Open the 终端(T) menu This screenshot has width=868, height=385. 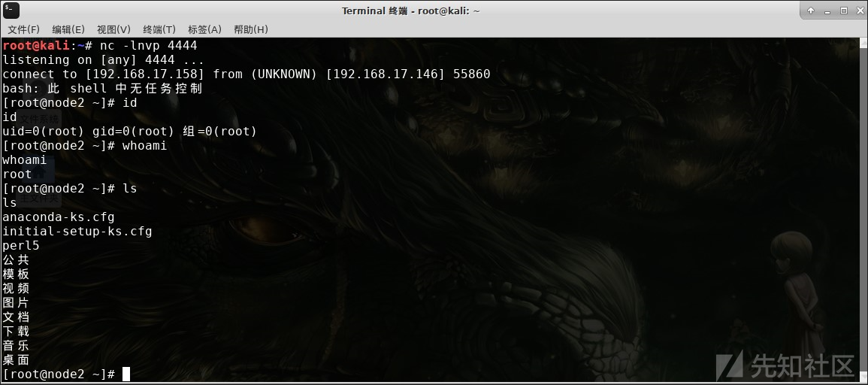[x=159, y=29]
